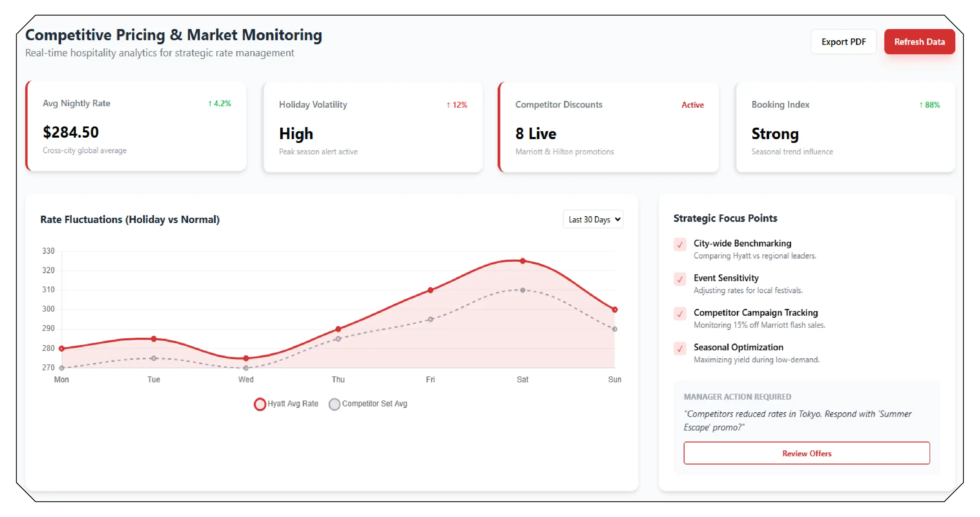Toggle the Hyatt Avg Rate legend series
Image resolution: width=980 pixels, height=517 pixels.
pos(286,404)
